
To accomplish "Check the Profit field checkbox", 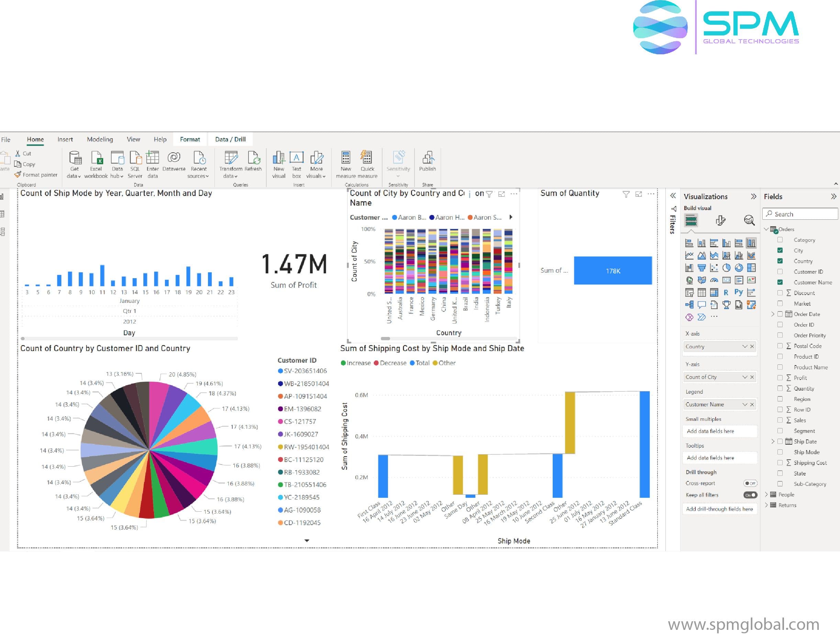I will click(x=780, y=378).
